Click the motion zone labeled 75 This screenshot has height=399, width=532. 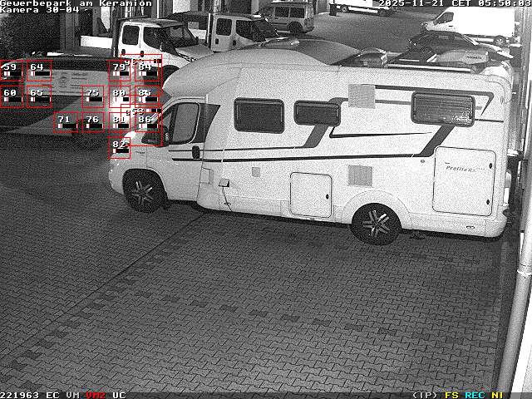[x=93, y=96]
